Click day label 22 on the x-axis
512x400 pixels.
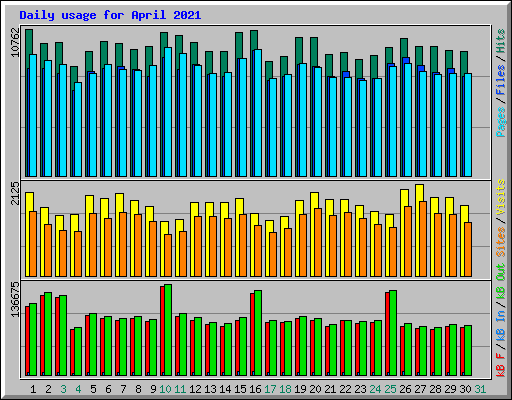345,389
